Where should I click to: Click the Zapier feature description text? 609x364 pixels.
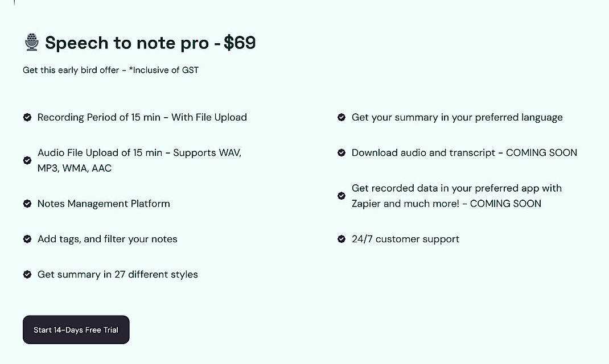tap(455, 196)
